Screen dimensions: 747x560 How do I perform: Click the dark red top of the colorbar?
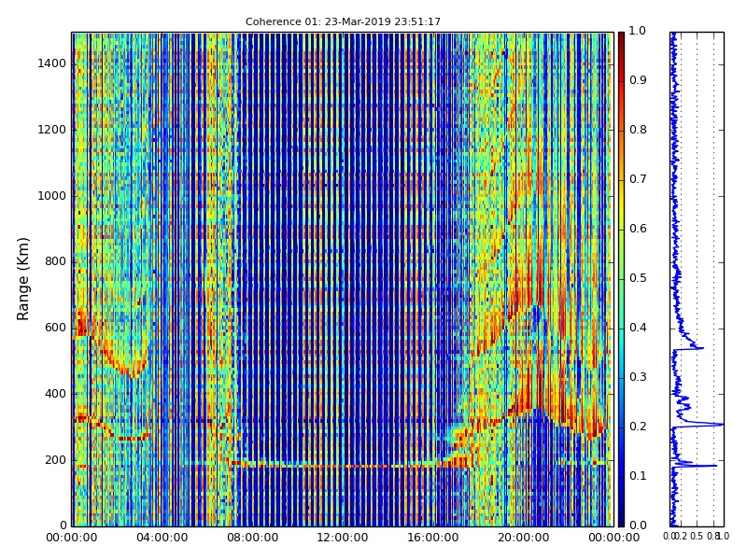(621, 38)
